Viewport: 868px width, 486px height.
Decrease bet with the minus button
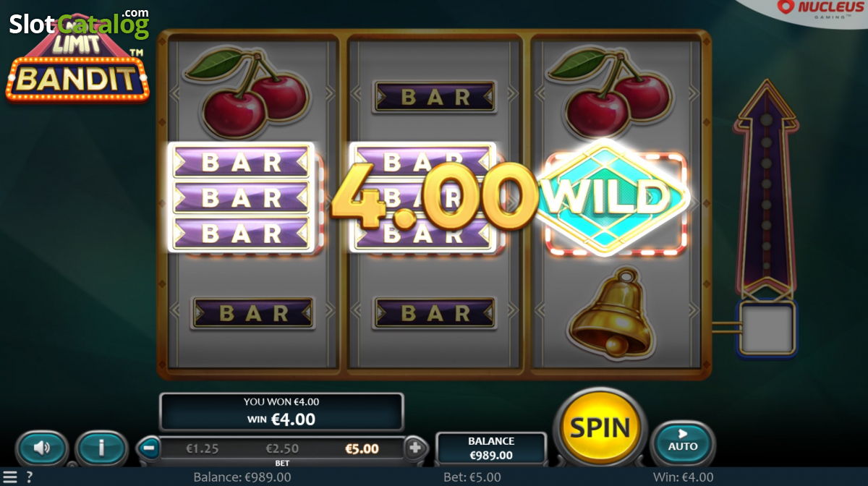click(148, 448)
